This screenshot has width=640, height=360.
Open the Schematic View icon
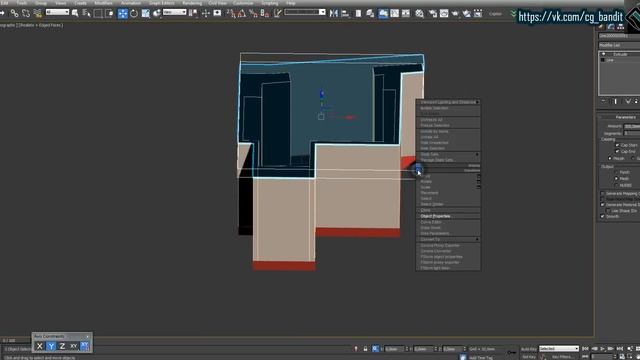click(406, 13)
